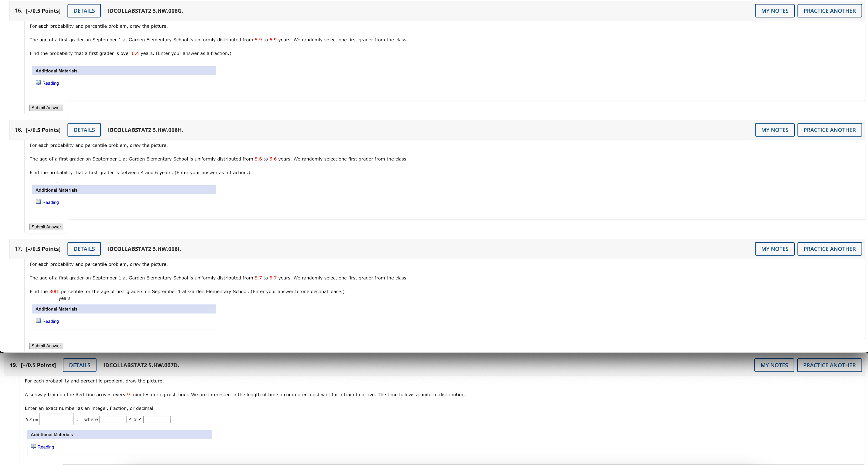Click the upper bound X input box
The image size is (868, 465).
point(157,419)
